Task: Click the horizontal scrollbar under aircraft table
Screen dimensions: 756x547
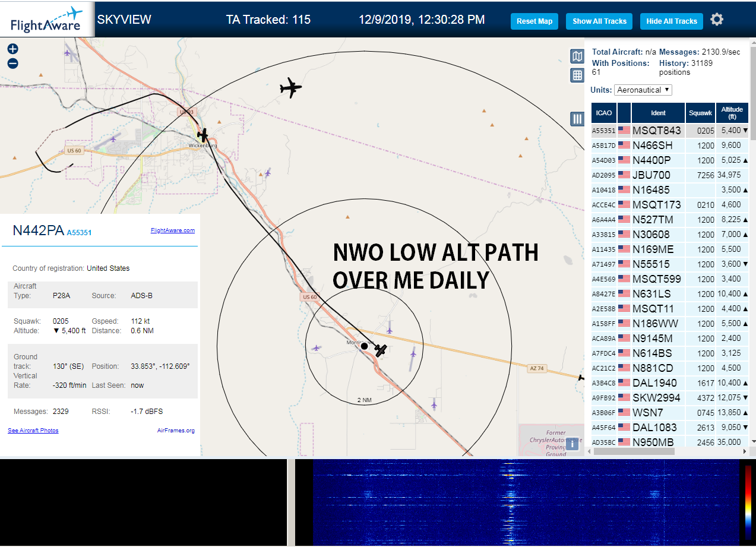Action: [x=634, y=451]
